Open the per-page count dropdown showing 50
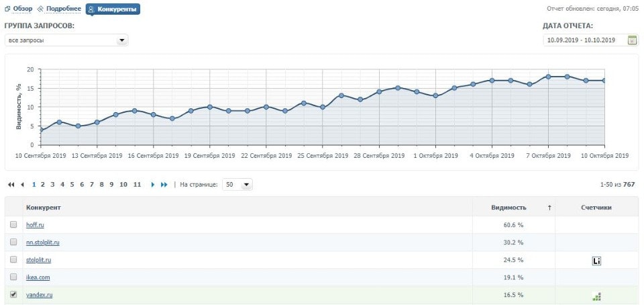Screen dimensions: 644x305 coord(237,185)
